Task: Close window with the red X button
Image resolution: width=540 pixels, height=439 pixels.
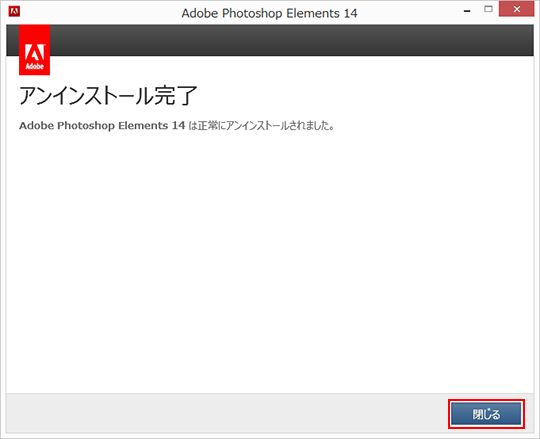Action: pyautogui.click(x=516, y=9)
